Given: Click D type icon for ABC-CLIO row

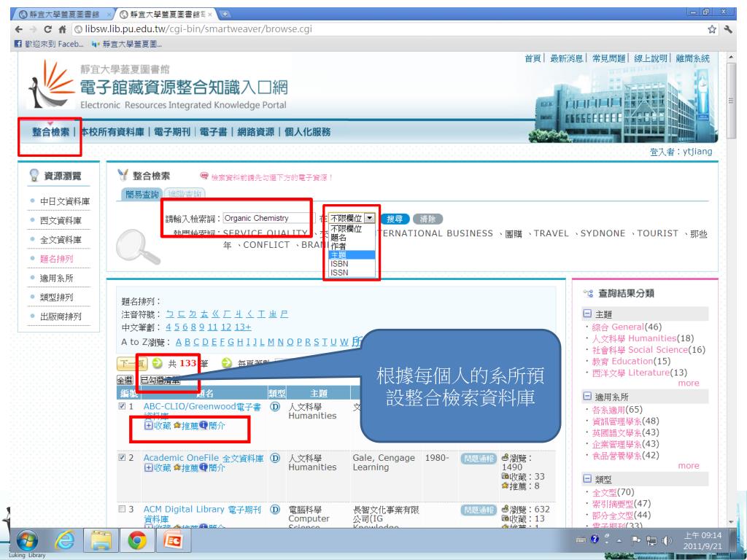Looking at the screenshot, I should click(x=275, y=407).
